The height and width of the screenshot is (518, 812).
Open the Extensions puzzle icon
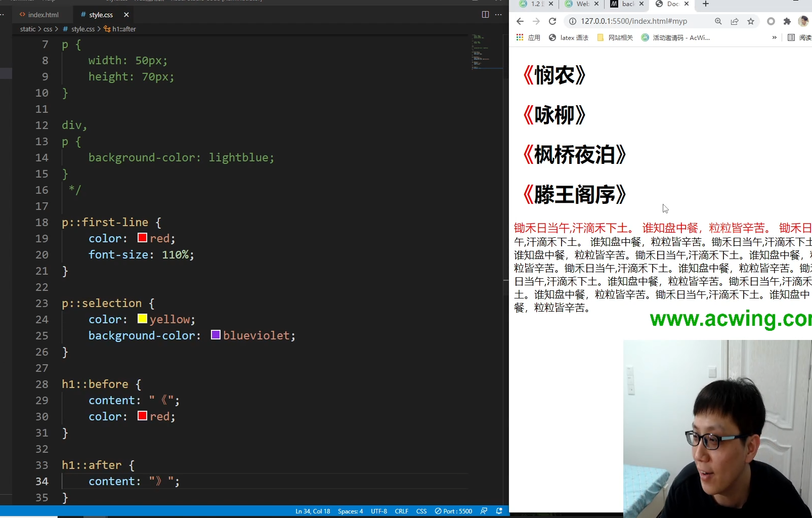(787, 21)
